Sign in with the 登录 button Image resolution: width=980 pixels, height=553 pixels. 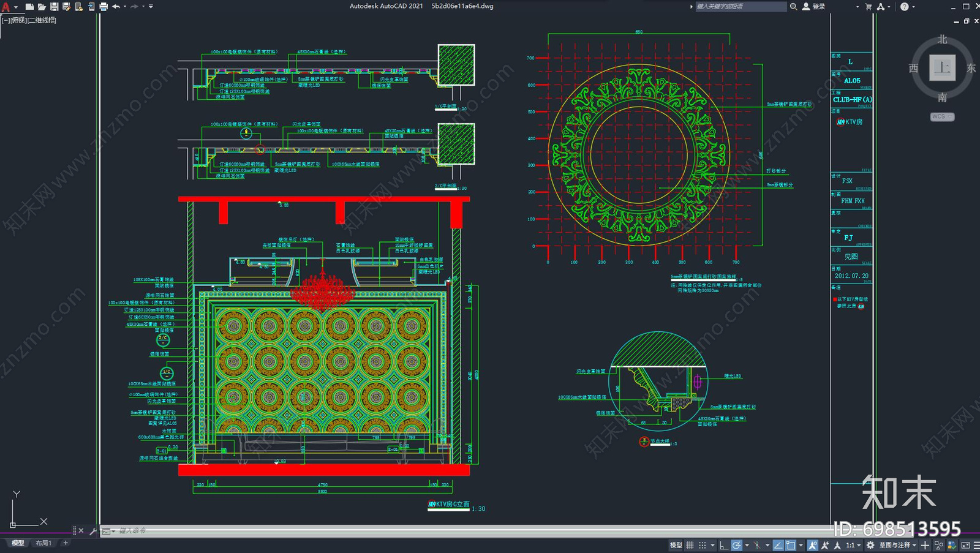coord(814,6)
